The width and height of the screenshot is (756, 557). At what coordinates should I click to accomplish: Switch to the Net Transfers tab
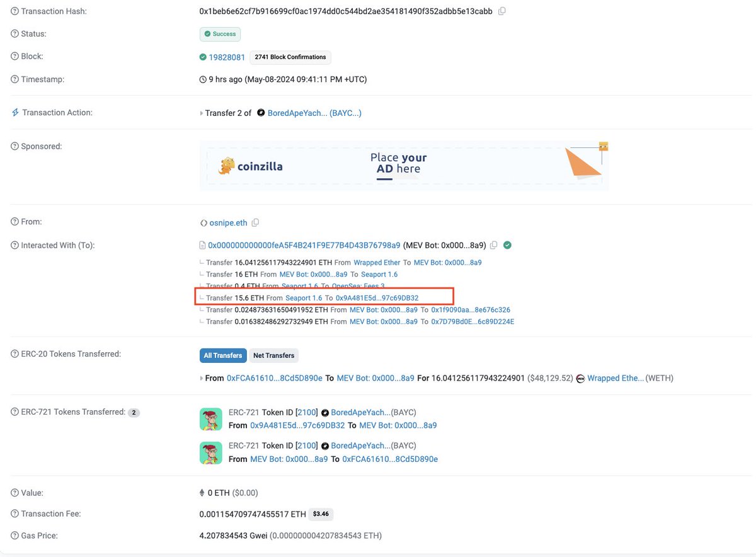pyautogui.click(x=274, y=355)
